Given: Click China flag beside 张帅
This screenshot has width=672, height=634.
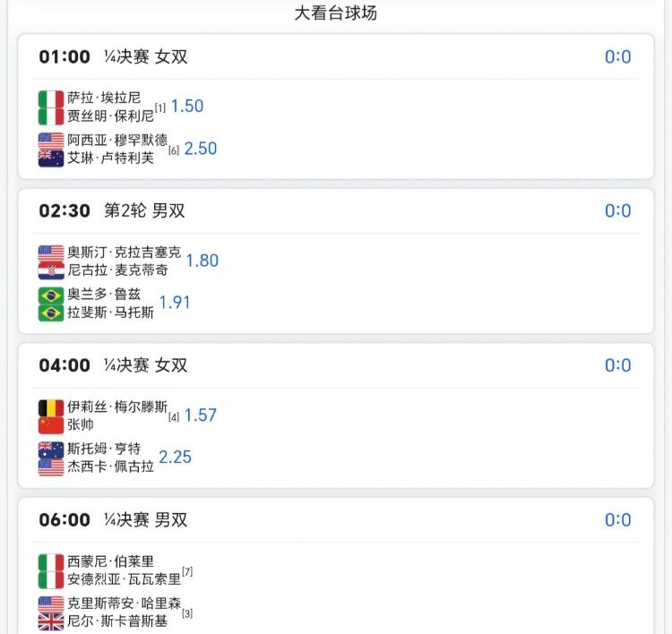Looking at the screenshot, I should coord(51,424).
